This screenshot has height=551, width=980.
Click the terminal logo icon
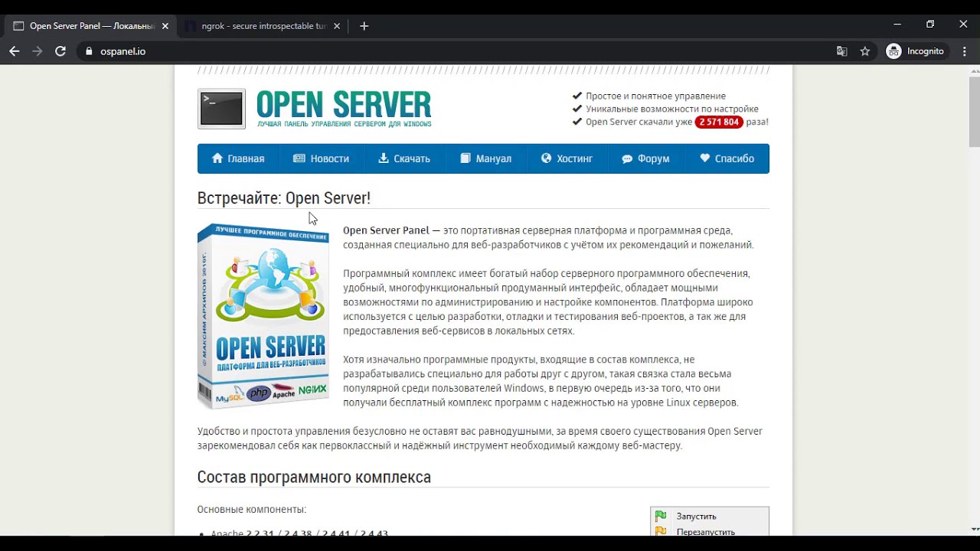[221, 109]
